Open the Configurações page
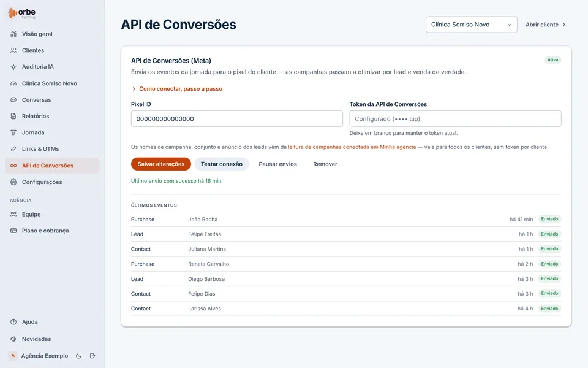 point(52,182)
